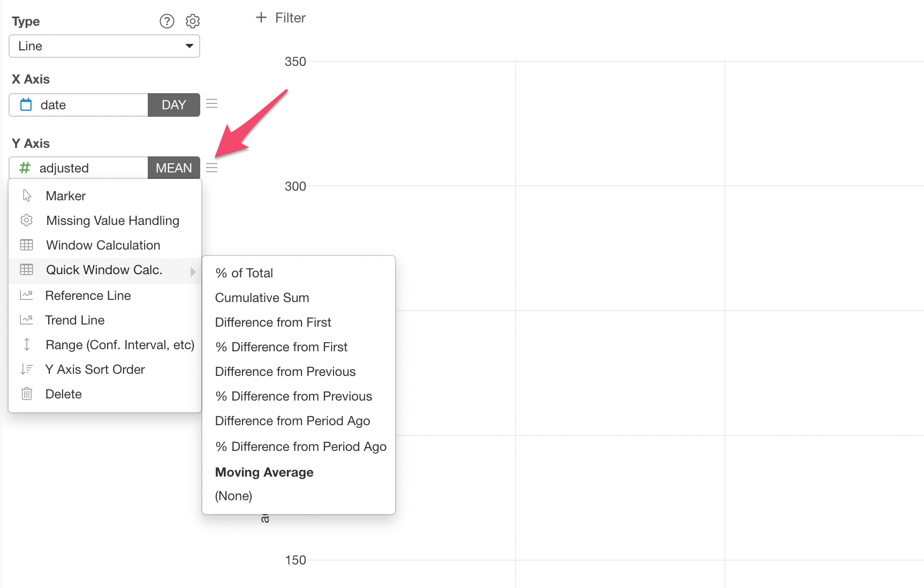Click the adjusted column field

(x=79, y=168)
